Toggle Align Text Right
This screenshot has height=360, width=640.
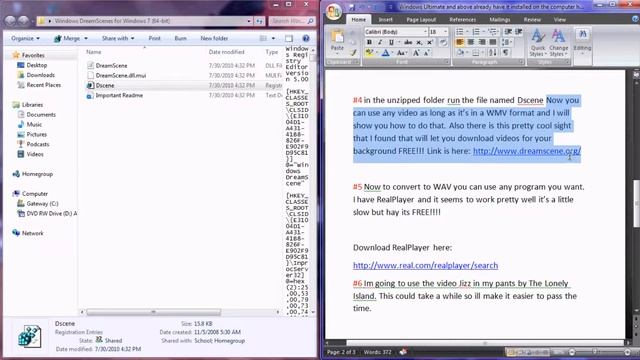click(x=482, y=42)
